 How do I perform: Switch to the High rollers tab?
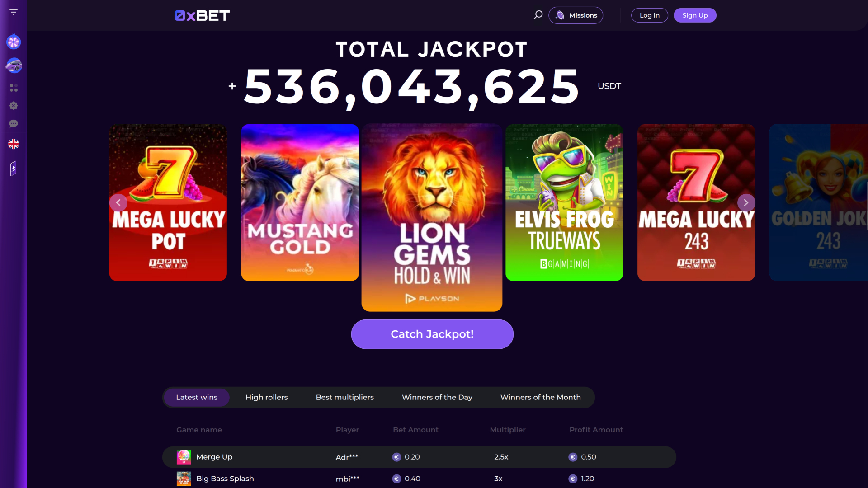point(266,397)
